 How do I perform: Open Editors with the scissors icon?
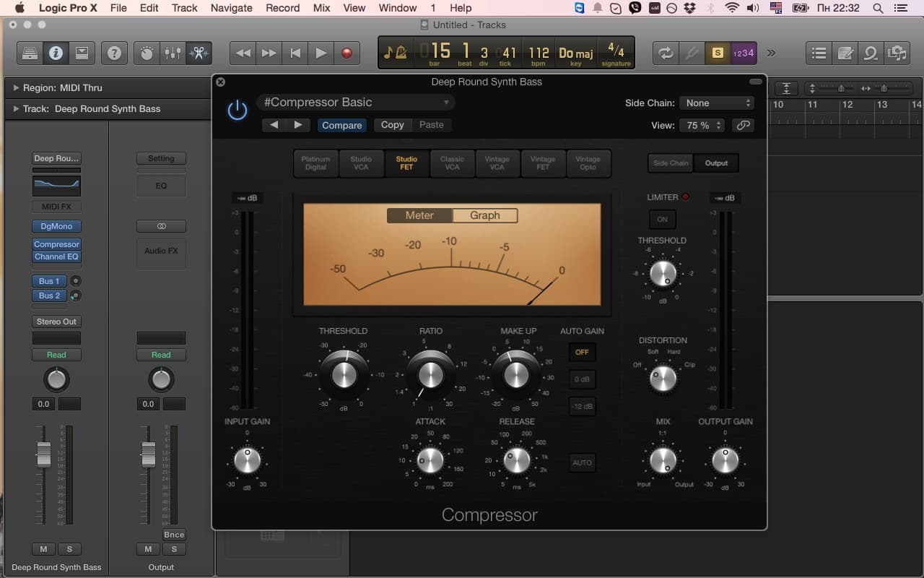pos(199,53)
